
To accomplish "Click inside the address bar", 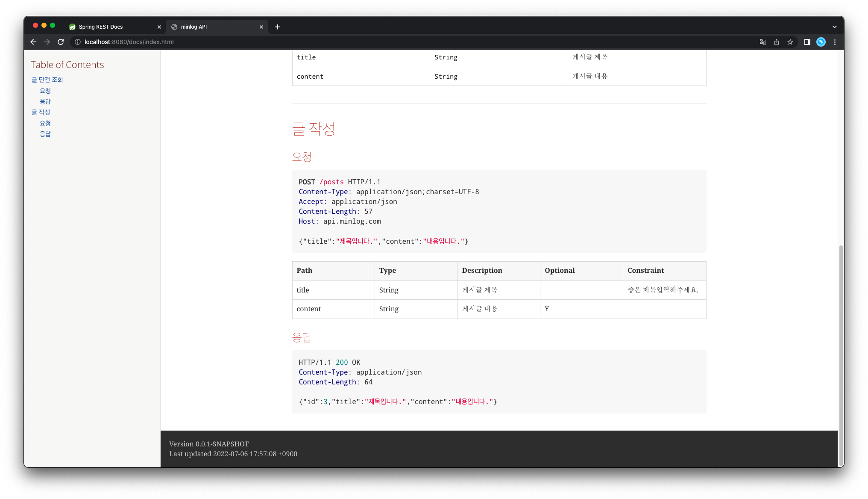I will 171,42.
